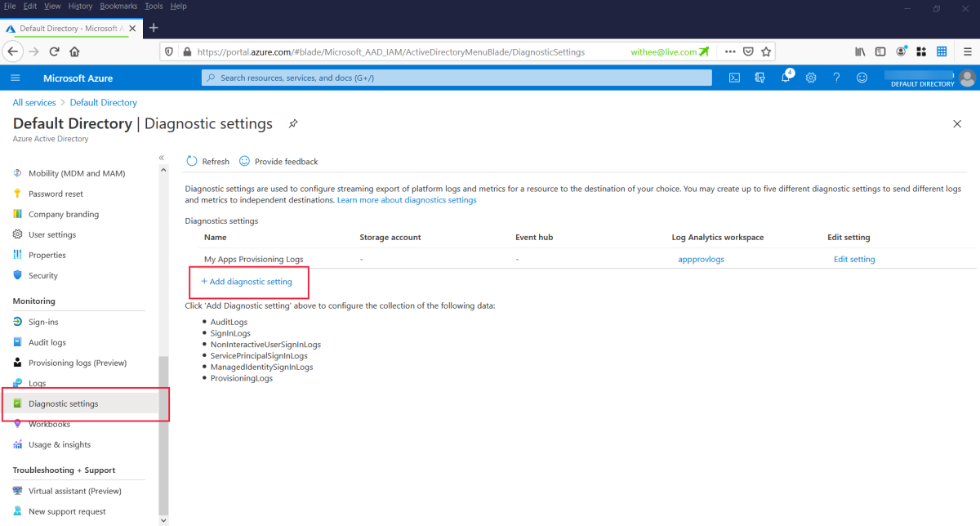This screenshot has width=980, height=526.
Task: Open Directory and subscription filter icon
Action: (x=760, y=78)
